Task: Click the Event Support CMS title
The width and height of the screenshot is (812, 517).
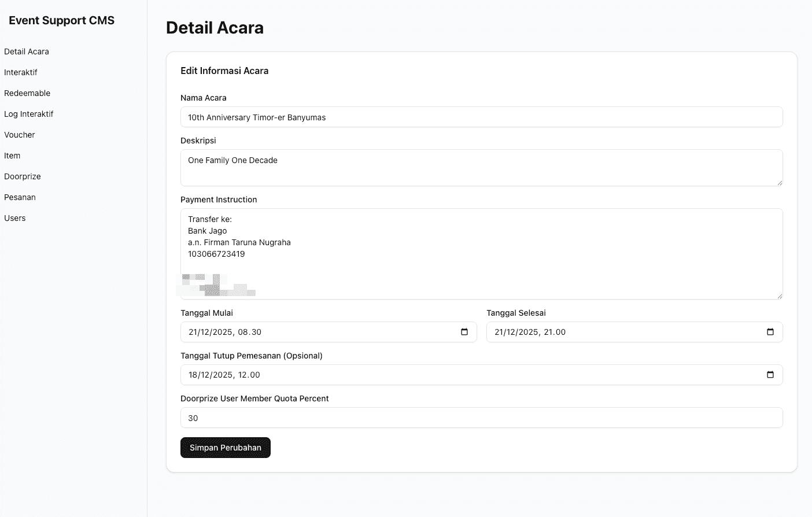Action: tap(62, 20)
